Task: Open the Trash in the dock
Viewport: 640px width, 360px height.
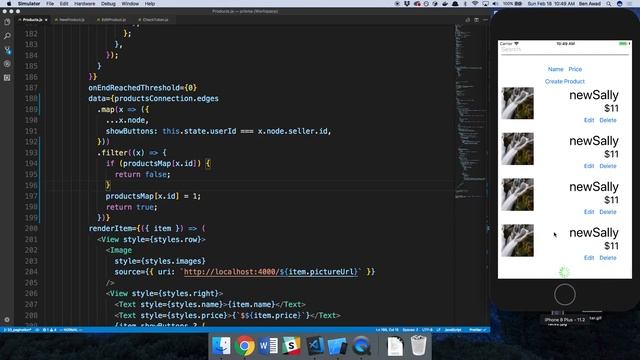Action: (418, 346)
